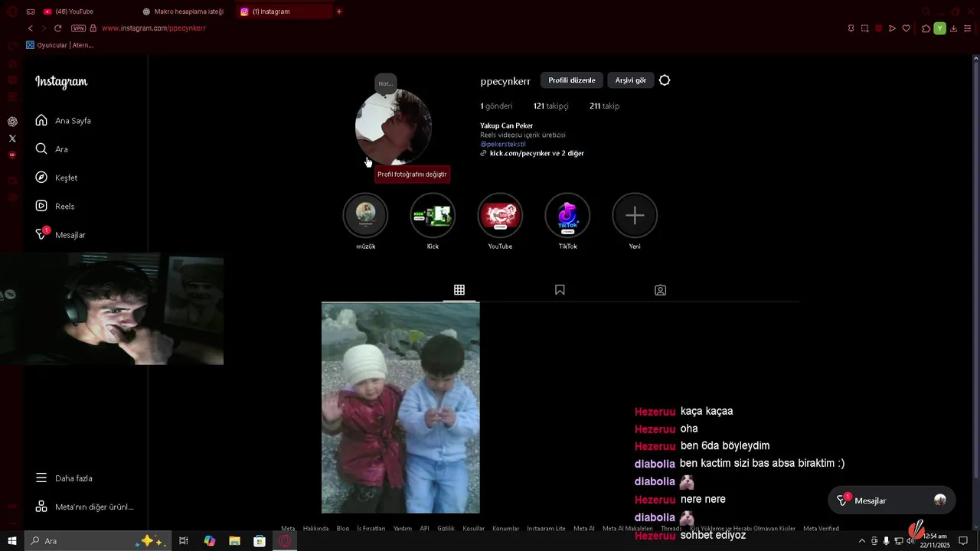Open easy setup sliders menu
This screenshot has height=551, width=980.
tap(968, 28)
